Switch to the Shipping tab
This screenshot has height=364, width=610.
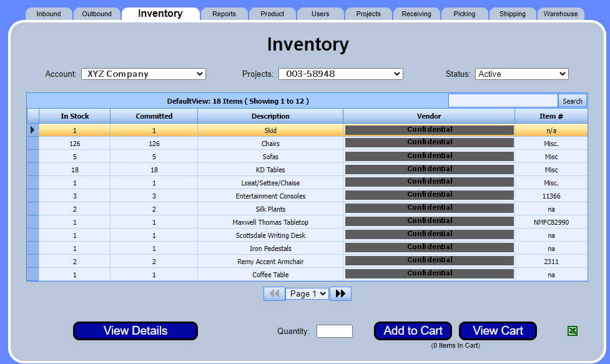point(513,14)
